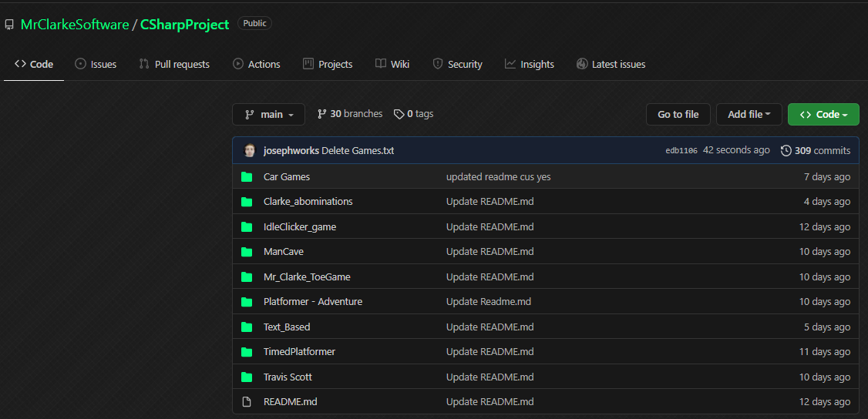Open the Pull requests tab
The width and height of the screenshot is (868, 419).
(173, 64)
